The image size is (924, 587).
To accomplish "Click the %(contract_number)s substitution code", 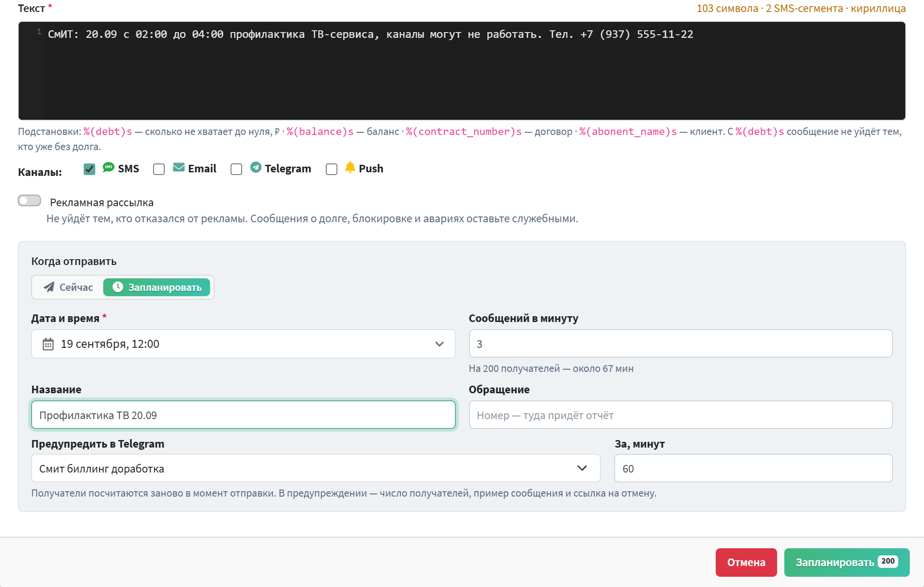I will (464, 132).
